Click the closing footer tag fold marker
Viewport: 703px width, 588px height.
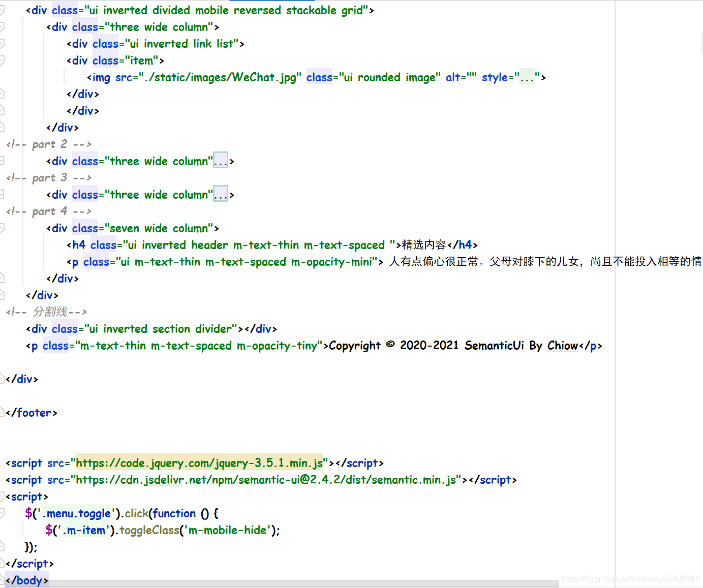(x=2, y=413)
